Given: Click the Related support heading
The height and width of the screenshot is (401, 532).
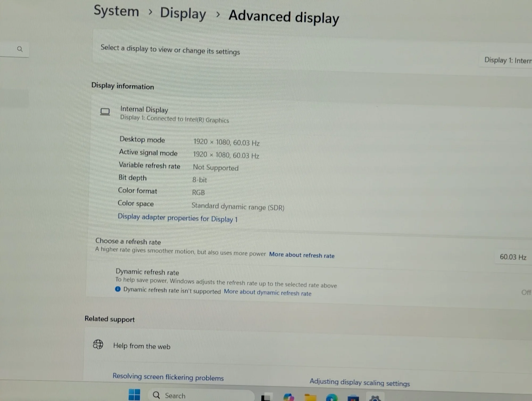Looking at the screenshot, I should pyautogui.click(x=110, y=319).
